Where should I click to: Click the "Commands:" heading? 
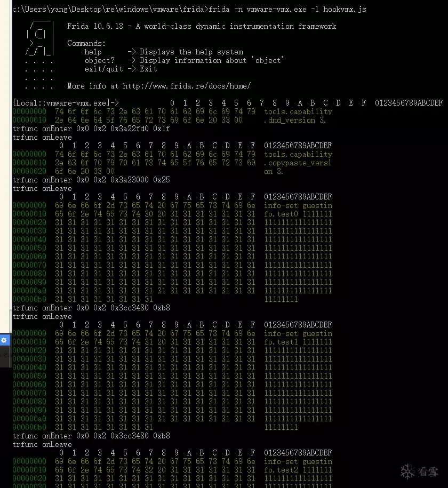click(86, 43)
